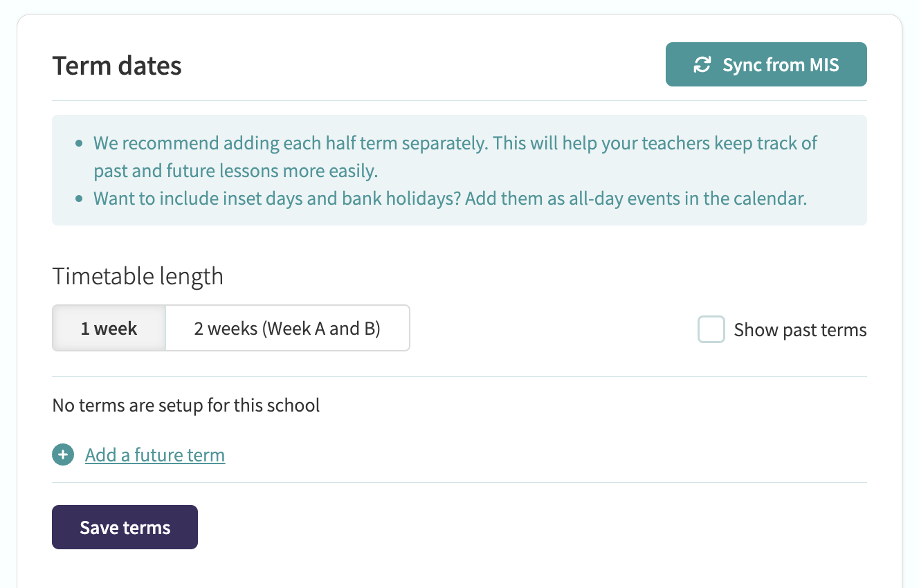Click the first bullet marker in the info box
Viewport: 919px width, 588px height.
click(x=80, y=144)
